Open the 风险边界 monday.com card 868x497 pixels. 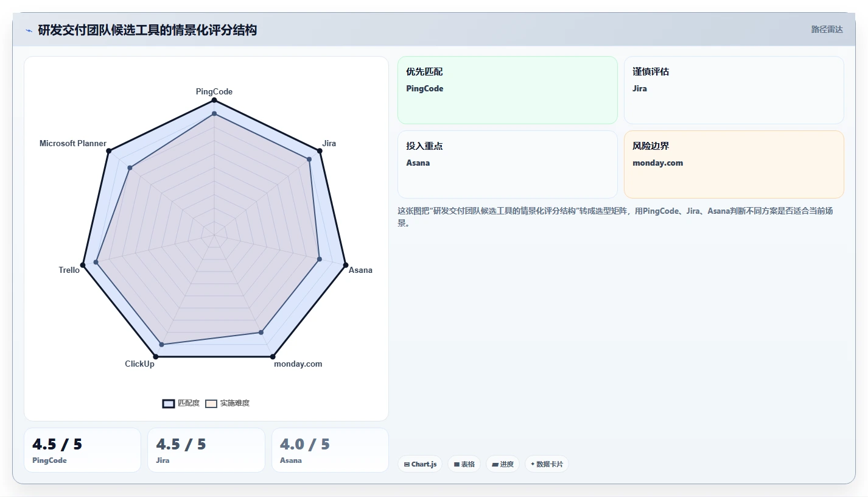pyautogui.click(x=734, y=164)
